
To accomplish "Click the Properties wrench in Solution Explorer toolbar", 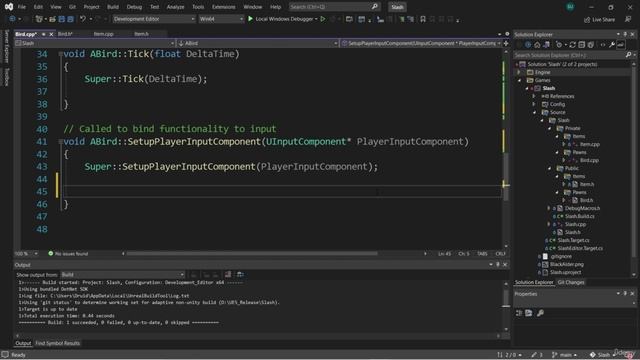I will pos(612,45).
